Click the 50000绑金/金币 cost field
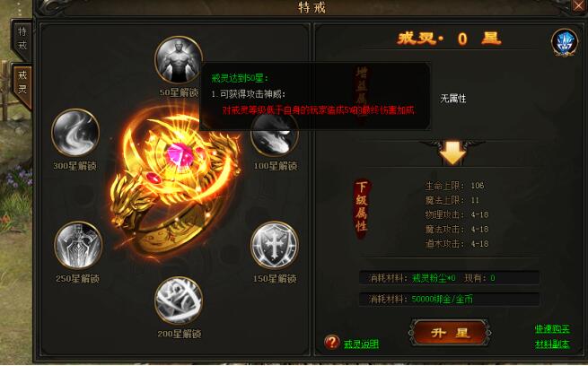The height and width of the screenshot is (366, 588). click(449, 299)
